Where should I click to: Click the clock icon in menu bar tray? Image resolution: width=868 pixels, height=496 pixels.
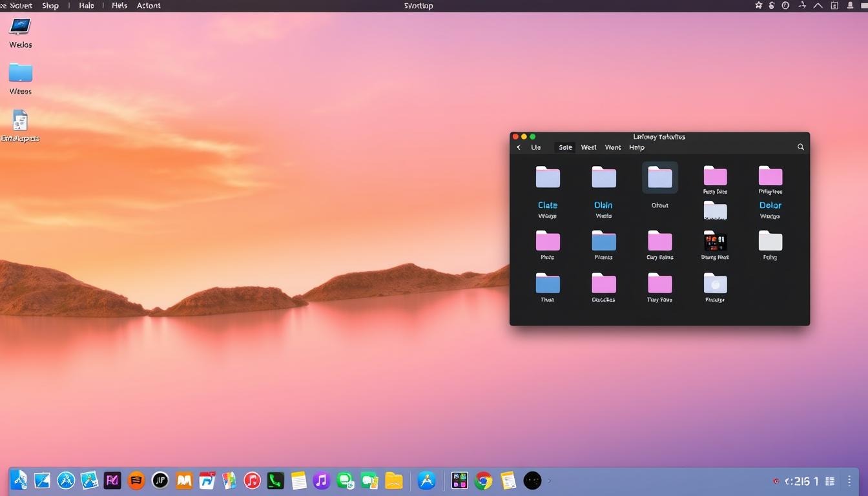[x=785, y=5]
